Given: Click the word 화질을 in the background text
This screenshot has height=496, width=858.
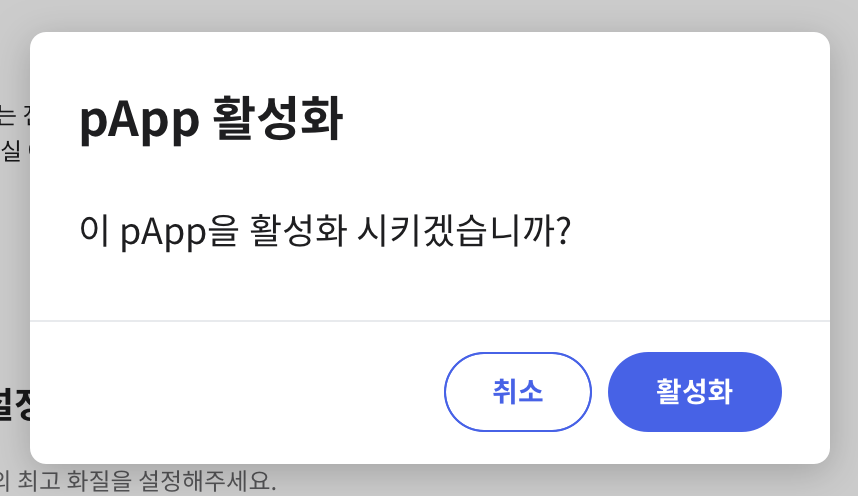Looking at the screenshot, I should 99,481.
